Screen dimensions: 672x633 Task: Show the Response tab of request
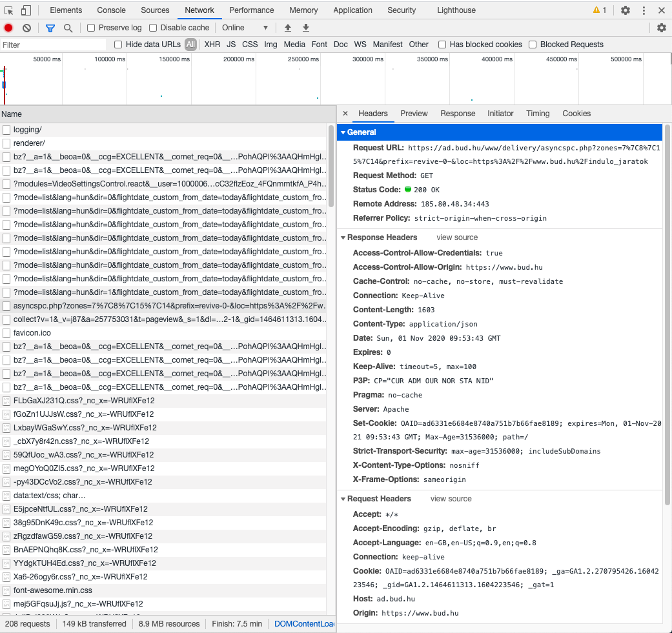[x=458, y=114]
